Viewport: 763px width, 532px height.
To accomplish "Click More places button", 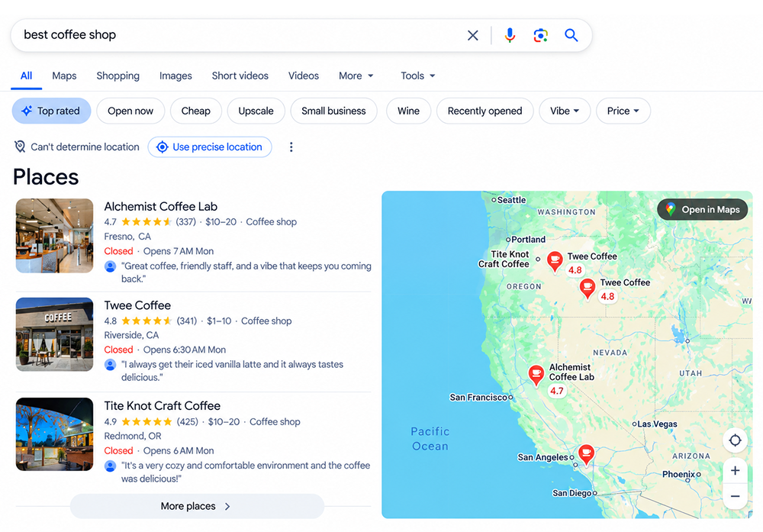I will coord(197,506).
